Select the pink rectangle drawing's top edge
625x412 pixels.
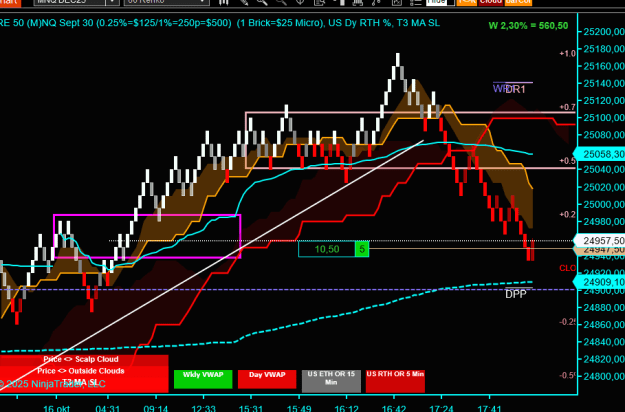410,113
